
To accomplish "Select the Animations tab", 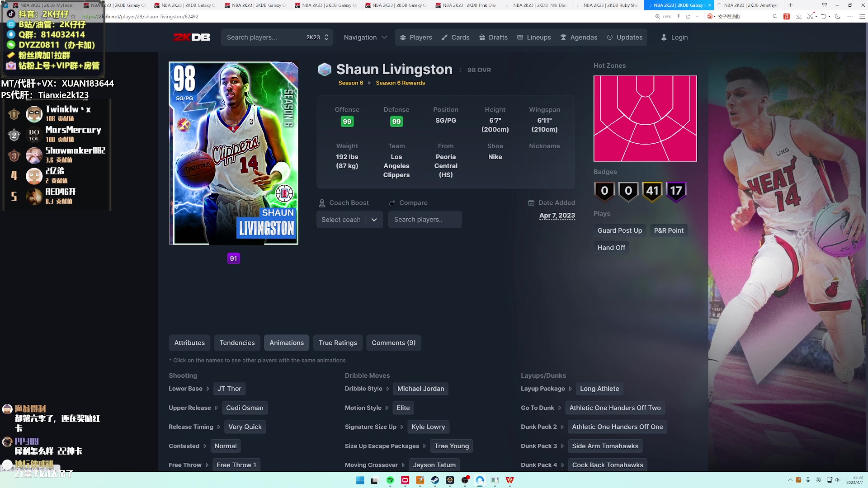I will pos(287,343).
